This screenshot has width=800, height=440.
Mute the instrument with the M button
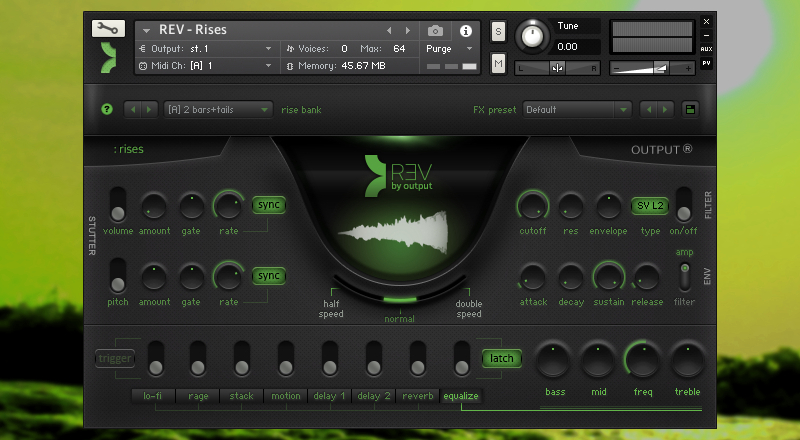click(498, 64)
